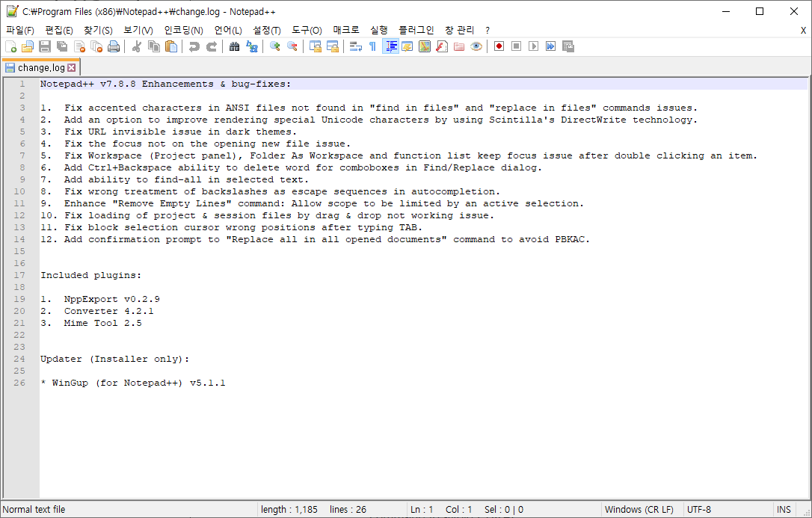Image resolution: width=812 pixels, height=518 pixels.
Task: Open the 언어(L) menu
Action: tap(228, 31)
